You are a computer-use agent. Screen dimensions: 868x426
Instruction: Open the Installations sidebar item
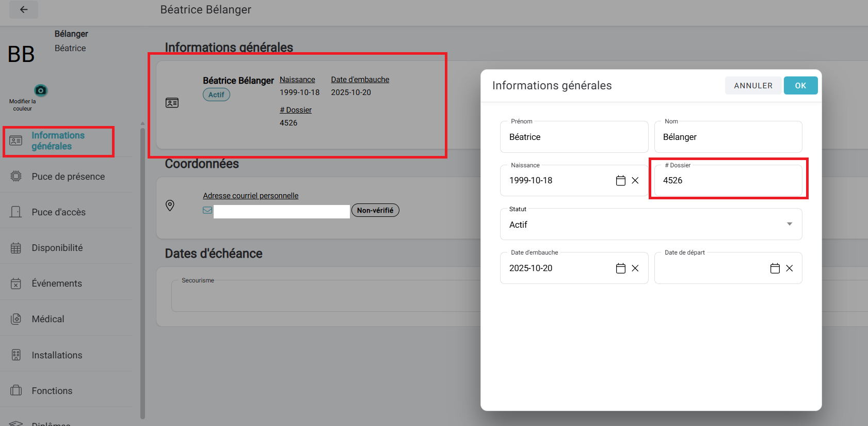pyautogui.click(x=57, y=355)
